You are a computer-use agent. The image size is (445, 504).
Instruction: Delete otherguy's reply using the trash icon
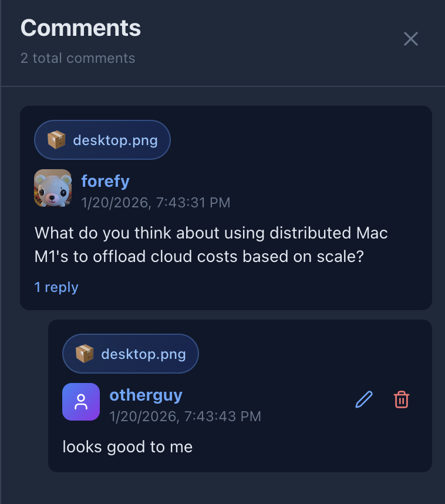click(x=402, y=399)
